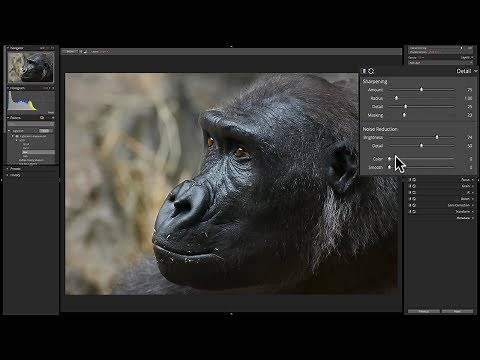Click the Reset button at bottom right
This screenshot has width=480, height=360.
coord(457,311)
